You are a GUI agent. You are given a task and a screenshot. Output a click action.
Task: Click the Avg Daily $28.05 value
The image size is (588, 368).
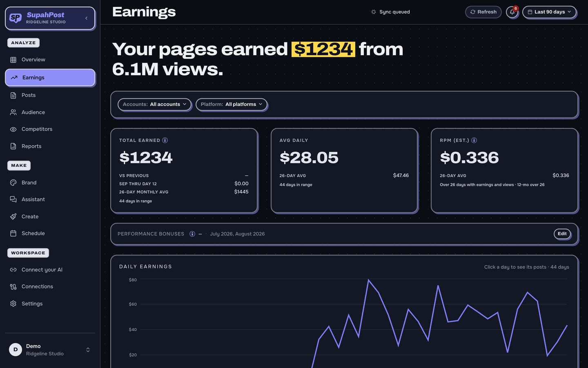[309, 158]
